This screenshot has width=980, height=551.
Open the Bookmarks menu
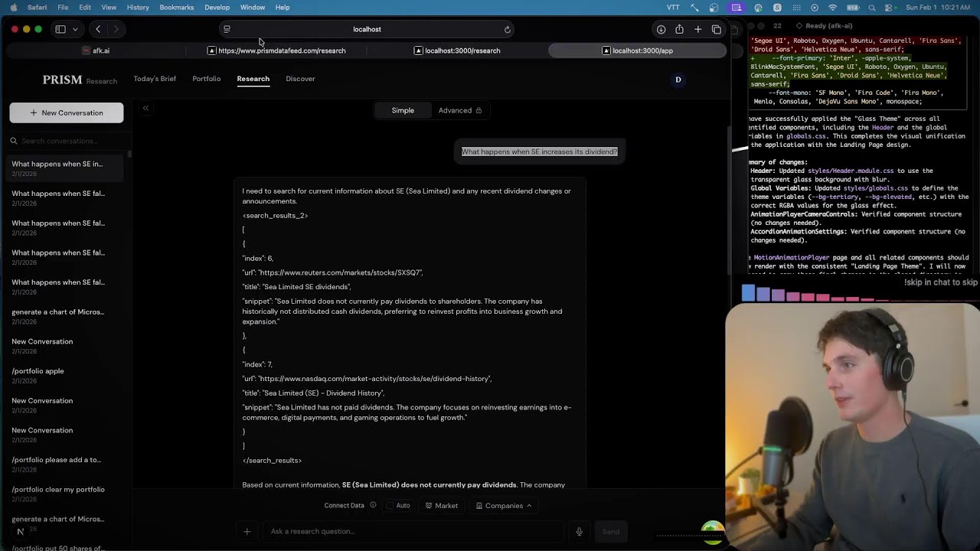[176, 7]
